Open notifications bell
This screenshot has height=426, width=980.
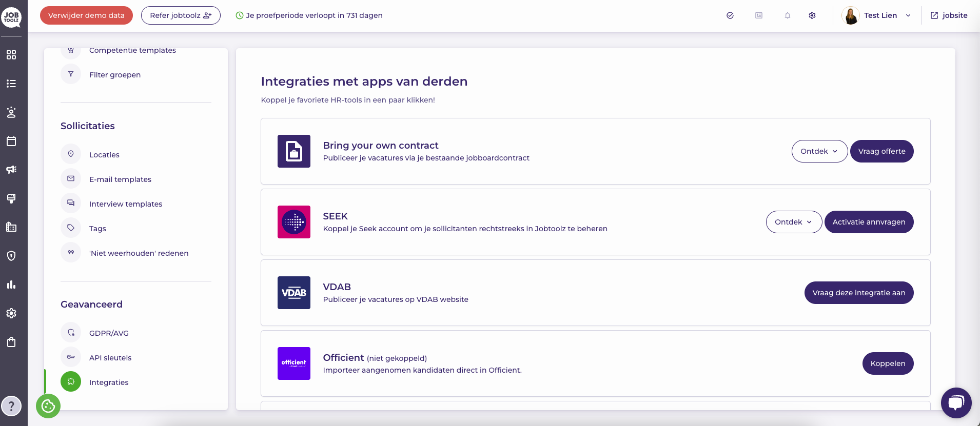point(788,15)
